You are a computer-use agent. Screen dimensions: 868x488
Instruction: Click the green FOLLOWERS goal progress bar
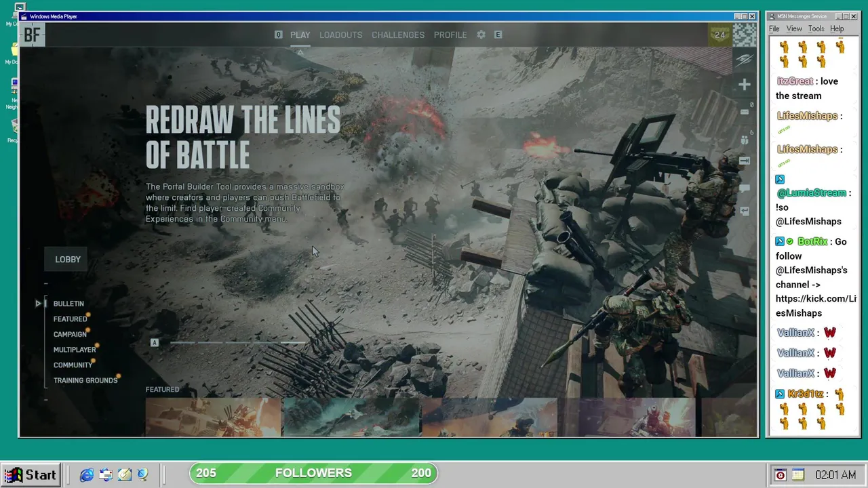pos(313,473)
